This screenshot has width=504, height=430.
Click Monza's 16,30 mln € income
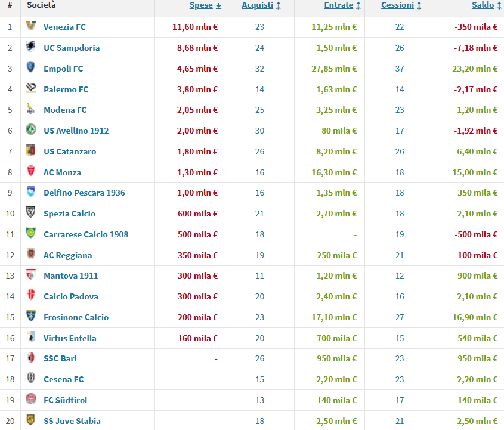[334, 172]
